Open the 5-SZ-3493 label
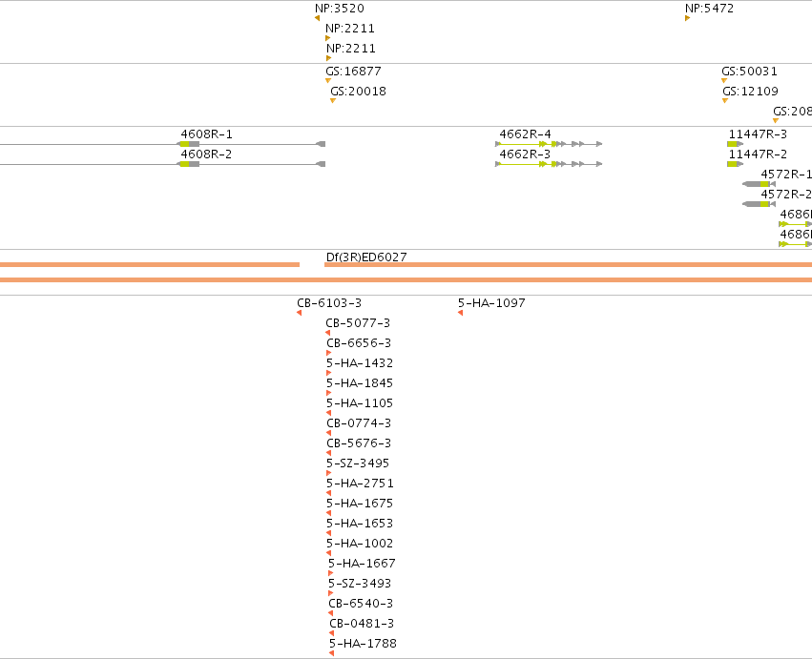Screen dimensions: 812x659 [x=360, y=583]
